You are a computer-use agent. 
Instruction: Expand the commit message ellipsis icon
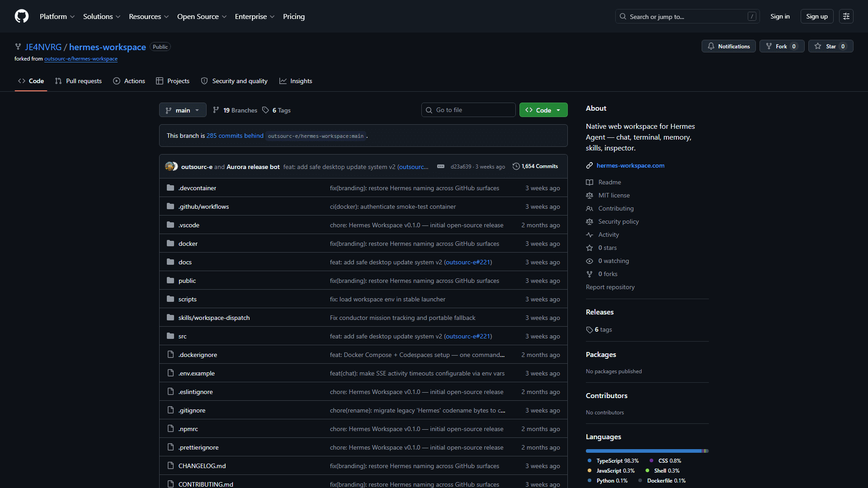[440, 166]
